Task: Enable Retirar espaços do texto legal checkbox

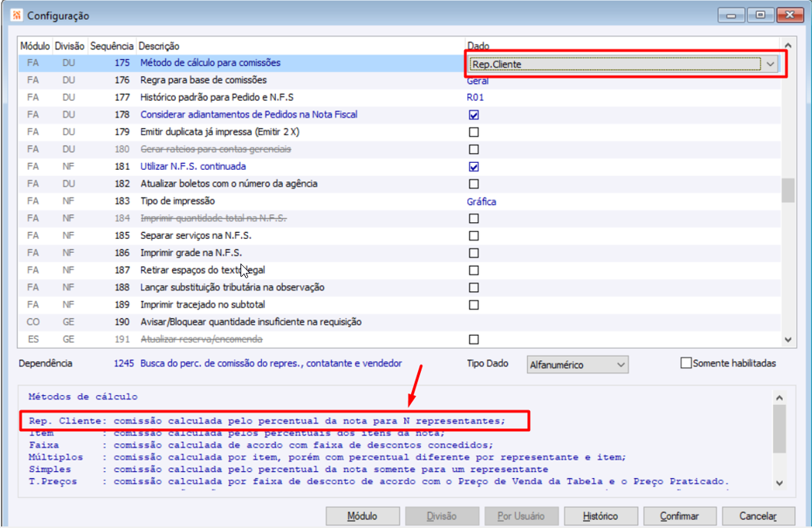Action: pyautogui.click(x=473, y=270)
